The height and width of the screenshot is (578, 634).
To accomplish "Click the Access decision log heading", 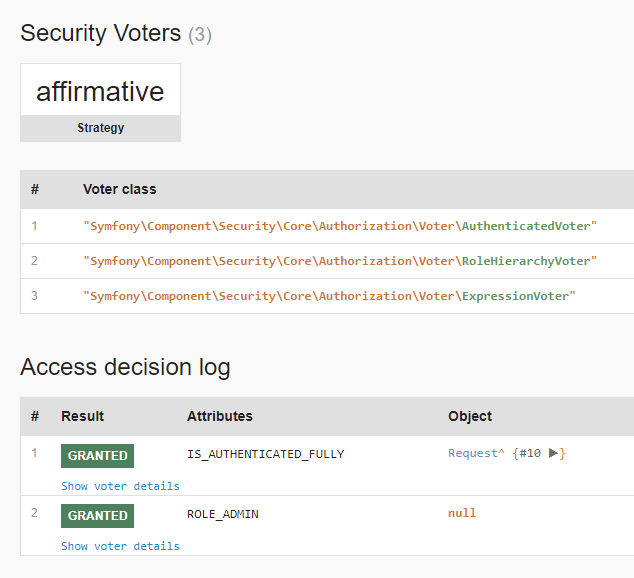I will point(125,367).
